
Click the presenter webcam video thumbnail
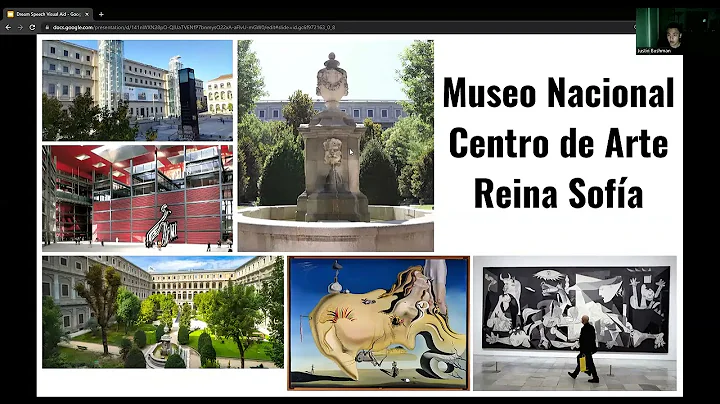pos(659,31)
